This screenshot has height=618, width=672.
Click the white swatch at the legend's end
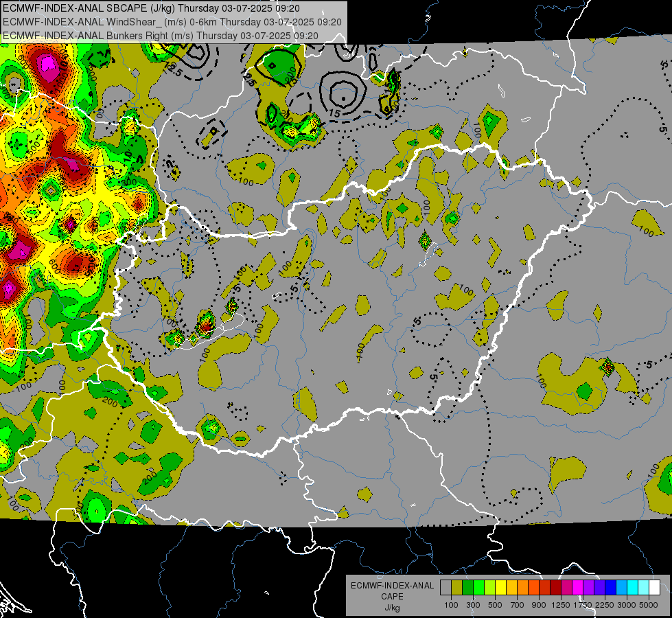point(655,587)
